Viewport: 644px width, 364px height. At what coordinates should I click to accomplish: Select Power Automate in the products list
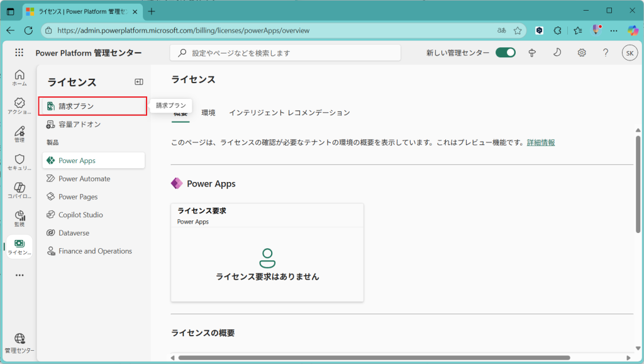pos(94,178)
